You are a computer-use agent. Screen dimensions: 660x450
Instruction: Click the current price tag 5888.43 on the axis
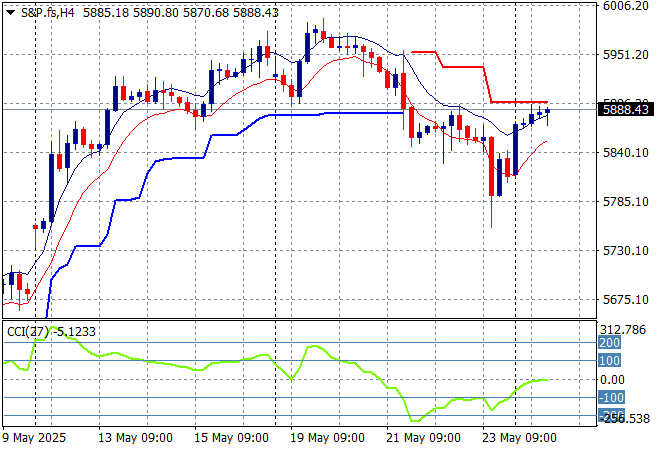(628, 109)
